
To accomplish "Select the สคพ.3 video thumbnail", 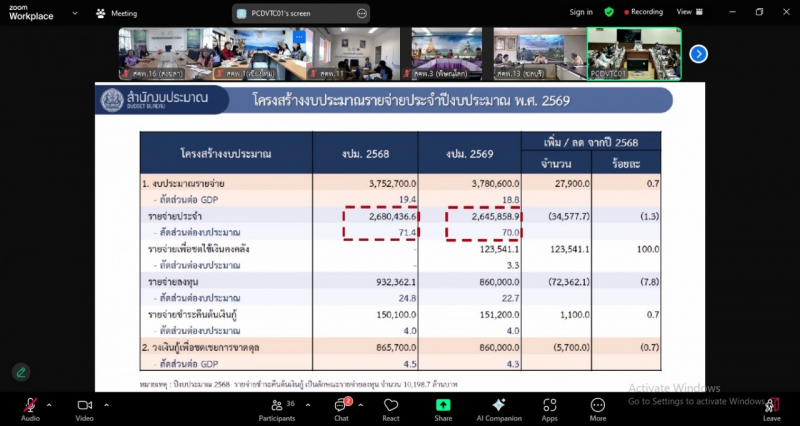I will tap(447, 54).
